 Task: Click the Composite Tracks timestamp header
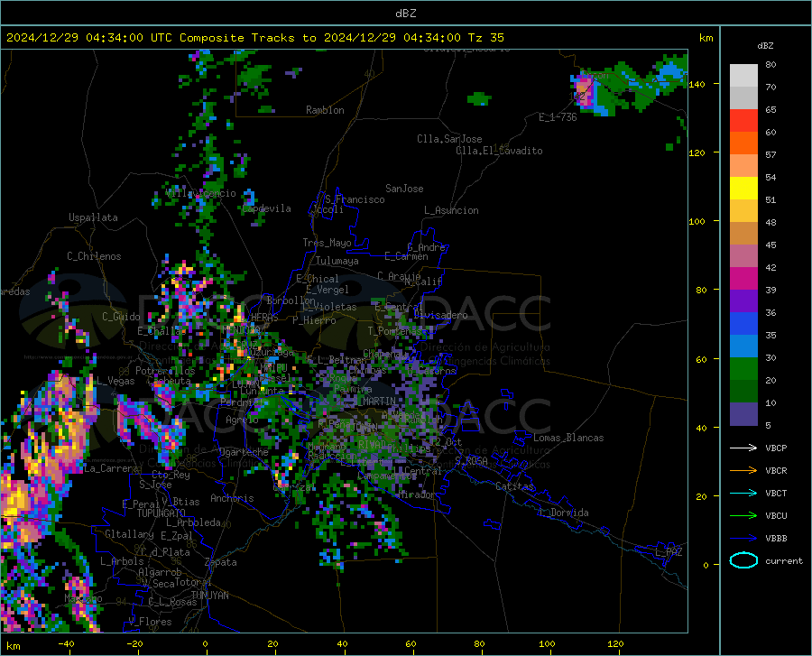(254, 38)
